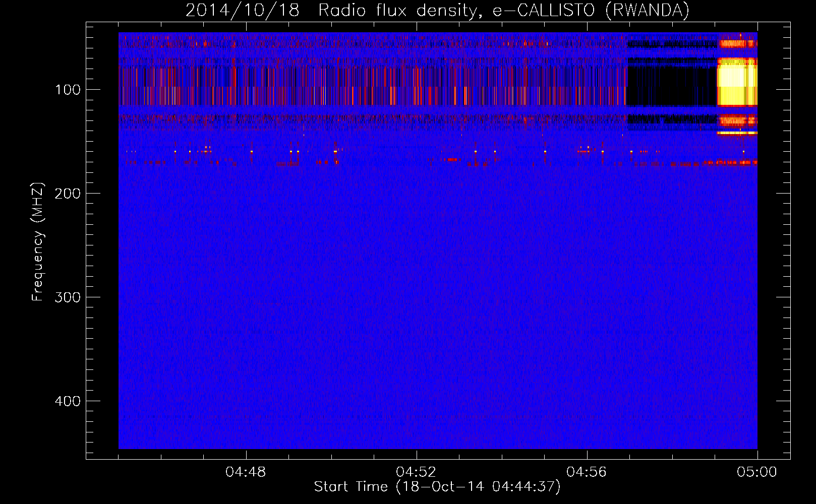
Task: Select the 300 frequency axis label
Action: coord(68,297)
